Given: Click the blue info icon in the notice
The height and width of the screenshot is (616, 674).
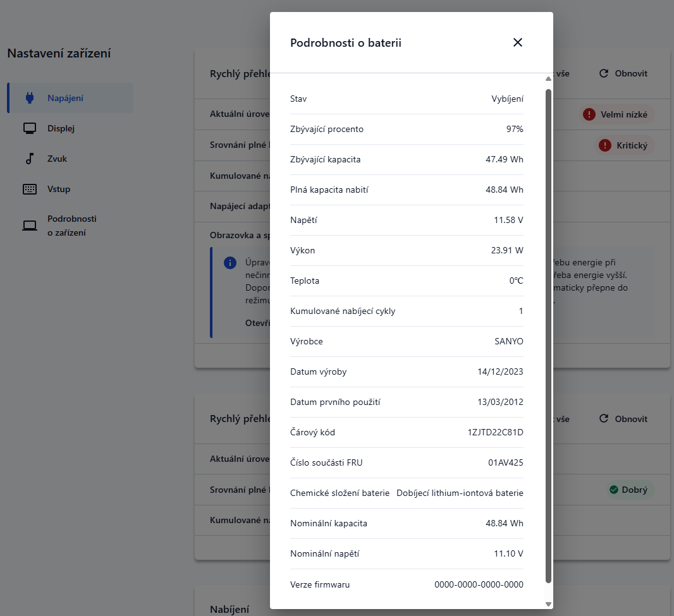Looking at the screenshot, I should (x=230, y=263).
